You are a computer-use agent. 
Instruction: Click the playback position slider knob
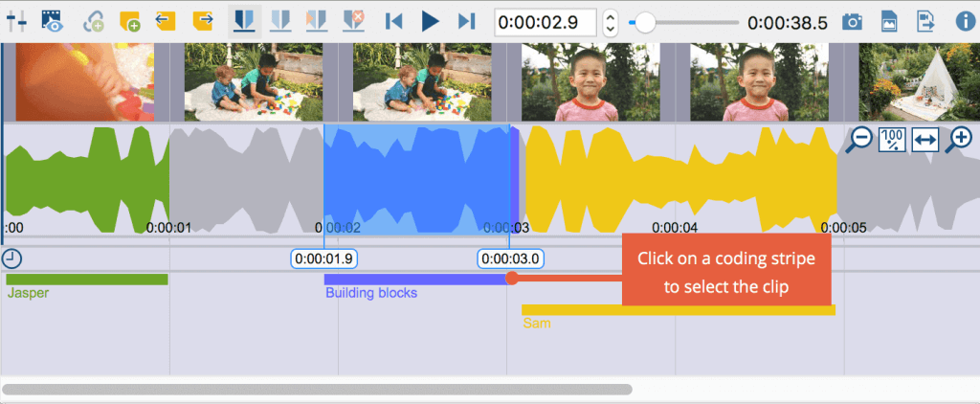click(x=645, y=23)
